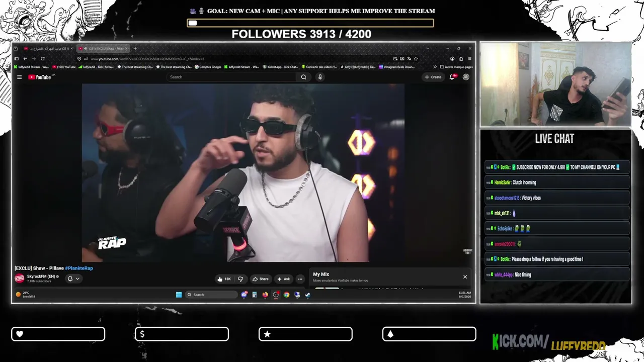Image resolution: width=644 pixels, height=362 pixels.
Task: Open the SkyrockFM channel avatar
Action: (20, 278)
